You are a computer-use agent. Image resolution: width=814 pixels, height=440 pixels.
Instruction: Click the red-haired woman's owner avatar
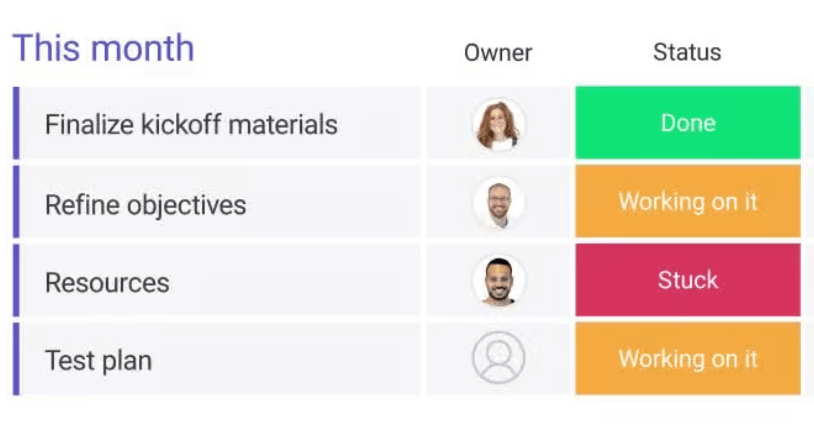click(x=498, y=124)
